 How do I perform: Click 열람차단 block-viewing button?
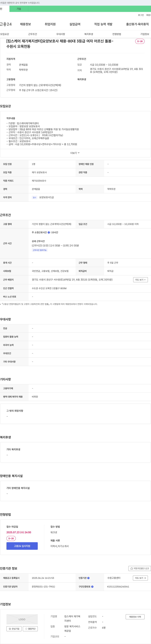coord(30,629)
